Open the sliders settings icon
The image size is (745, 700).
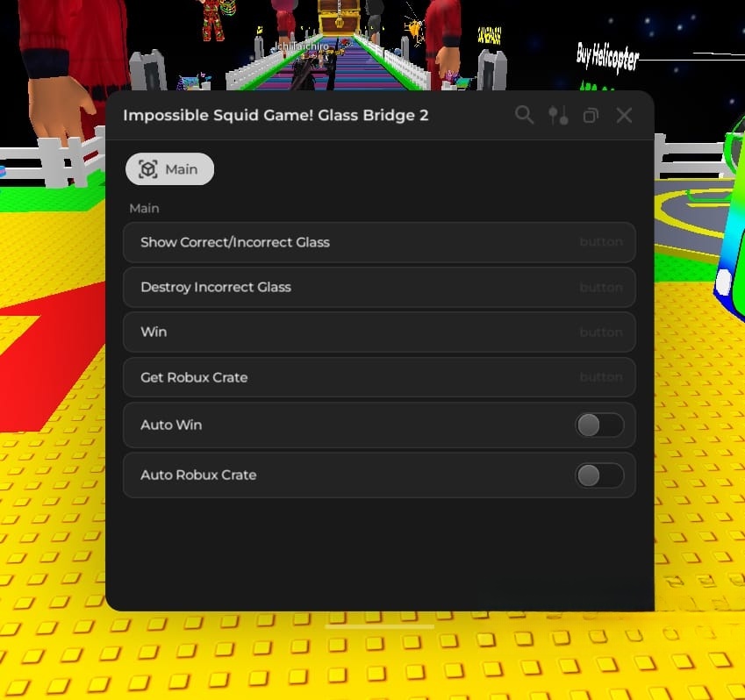point(558,115)
